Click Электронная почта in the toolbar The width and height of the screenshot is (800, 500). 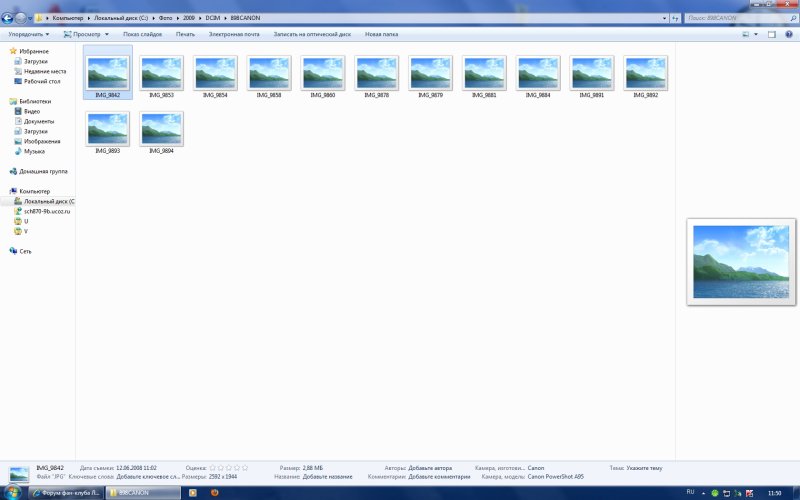click(x=234, y=34)
